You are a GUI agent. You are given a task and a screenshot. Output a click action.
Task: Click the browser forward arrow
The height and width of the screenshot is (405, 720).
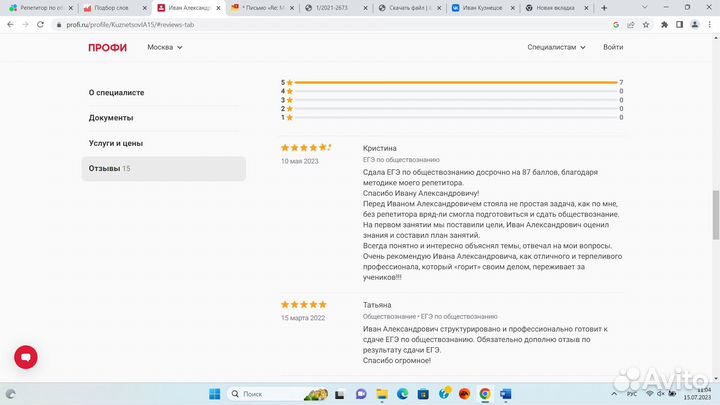click(x=25, y=25)
